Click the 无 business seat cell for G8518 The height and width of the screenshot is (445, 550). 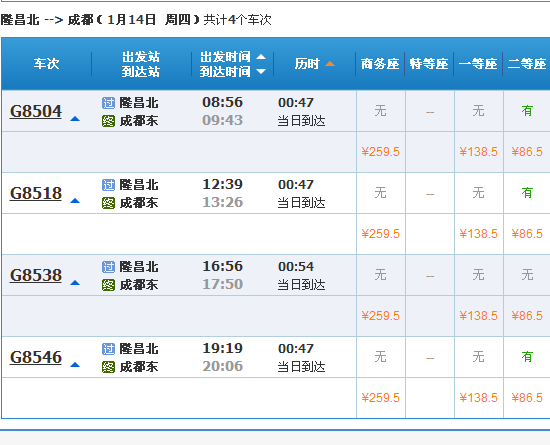coord(381,193)
